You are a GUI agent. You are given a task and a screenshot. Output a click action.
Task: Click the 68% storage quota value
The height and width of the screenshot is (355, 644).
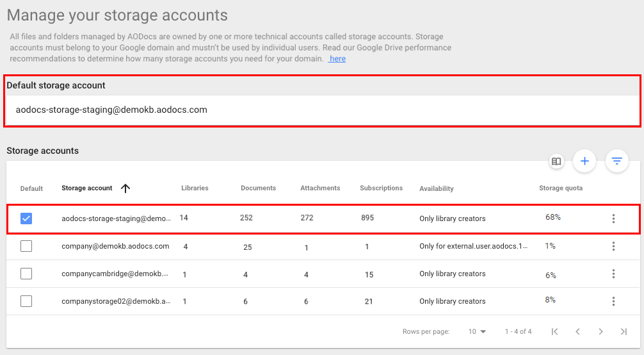[553, 217]
